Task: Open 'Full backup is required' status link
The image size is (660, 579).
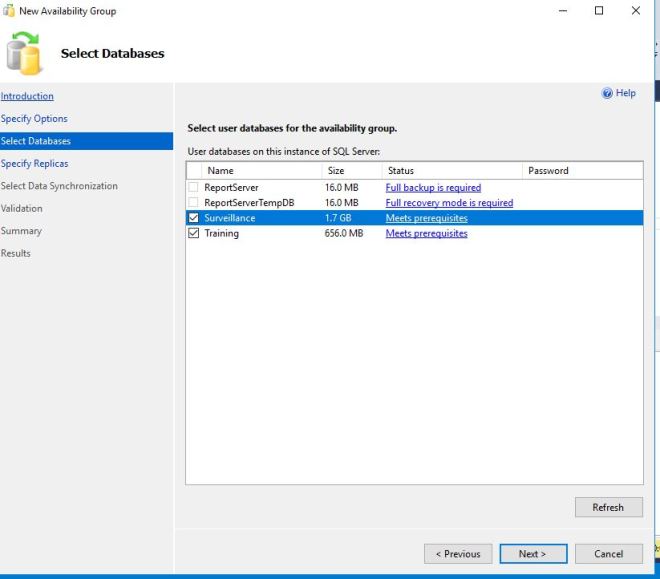Action: pos(433,187)
